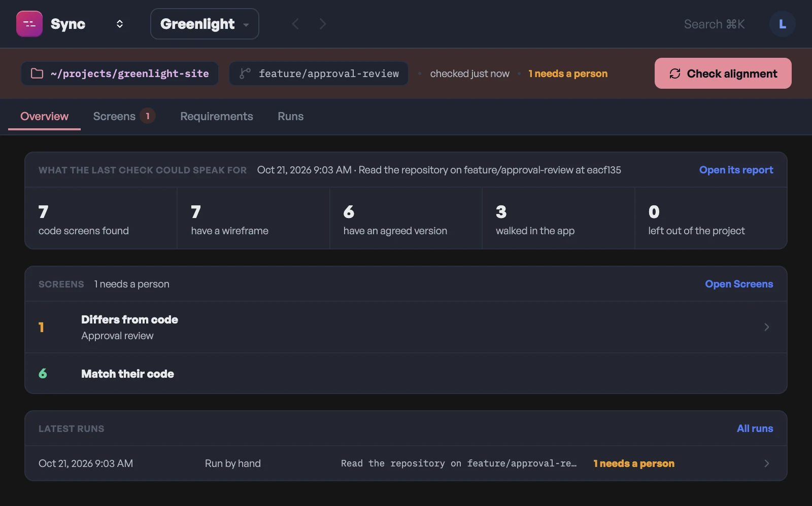The image size is (812, 506).
Task: Switch to the Screens tab
Action: (124, 116)
